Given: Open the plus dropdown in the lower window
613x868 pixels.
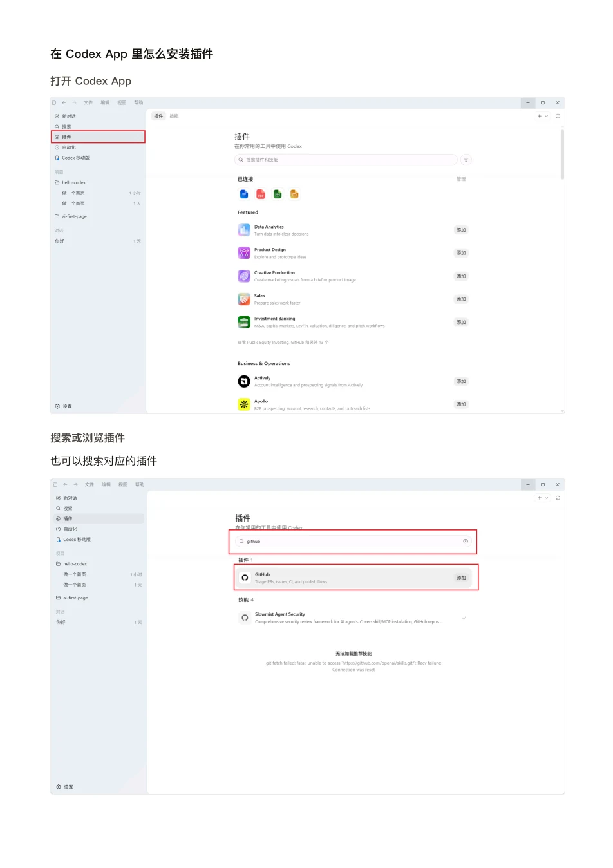Looking at the screenshot, I should click(x=543, y=498).
